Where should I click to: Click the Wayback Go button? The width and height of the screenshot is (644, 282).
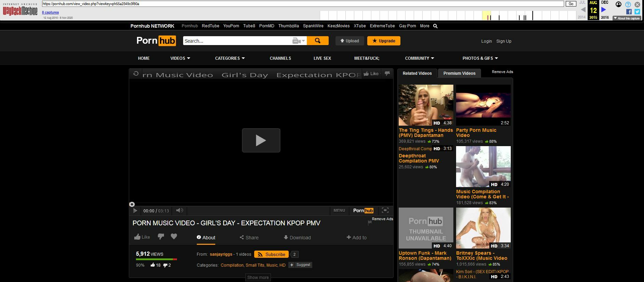(x=571, y=4)
